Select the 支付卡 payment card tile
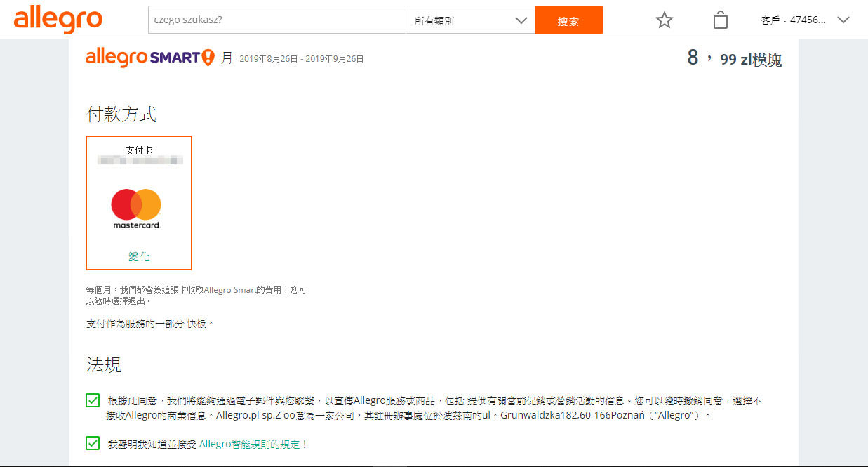The height and width of the screenshot is (467, 868). click(x=139, y=203)
